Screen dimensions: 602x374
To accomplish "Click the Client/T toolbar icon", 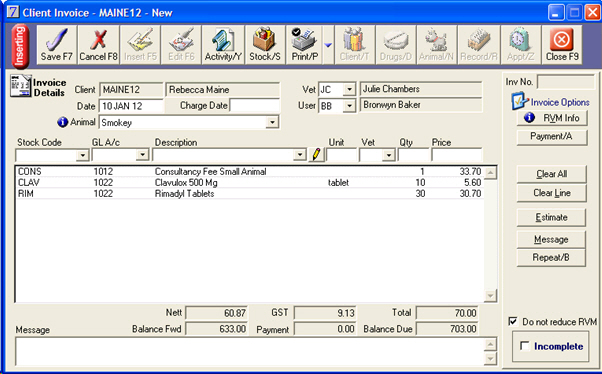I will pyautogui.click(x=354, y=45).
